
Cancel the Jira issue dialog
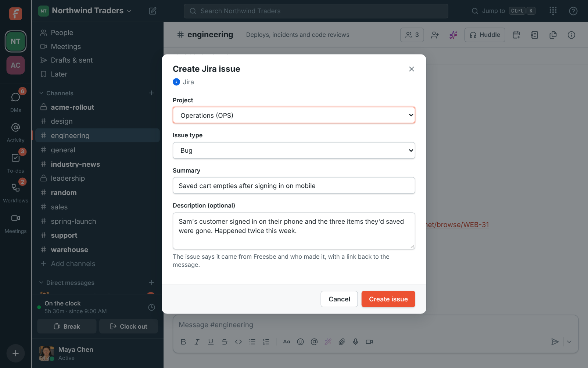coord(339,299)
